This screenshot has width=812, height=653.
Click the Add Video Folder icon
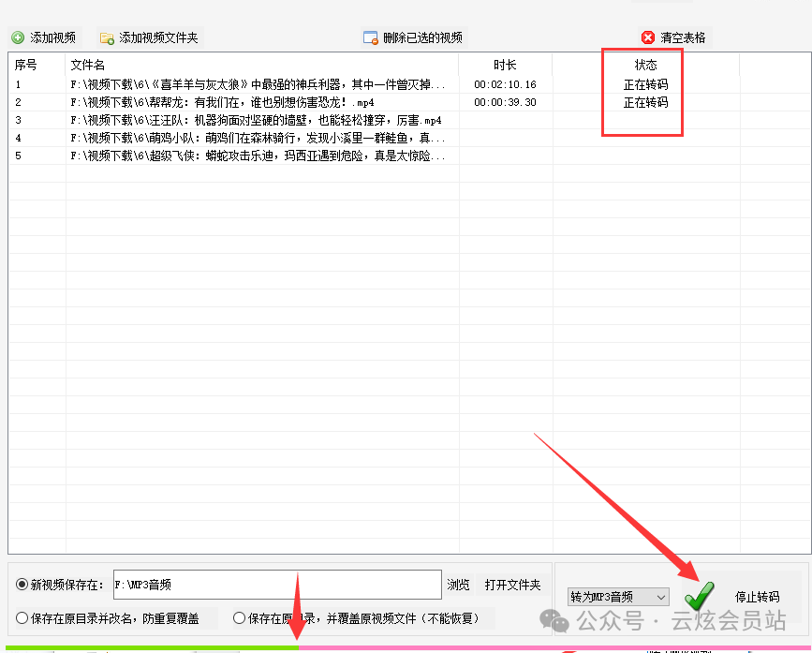coord(107,37)
